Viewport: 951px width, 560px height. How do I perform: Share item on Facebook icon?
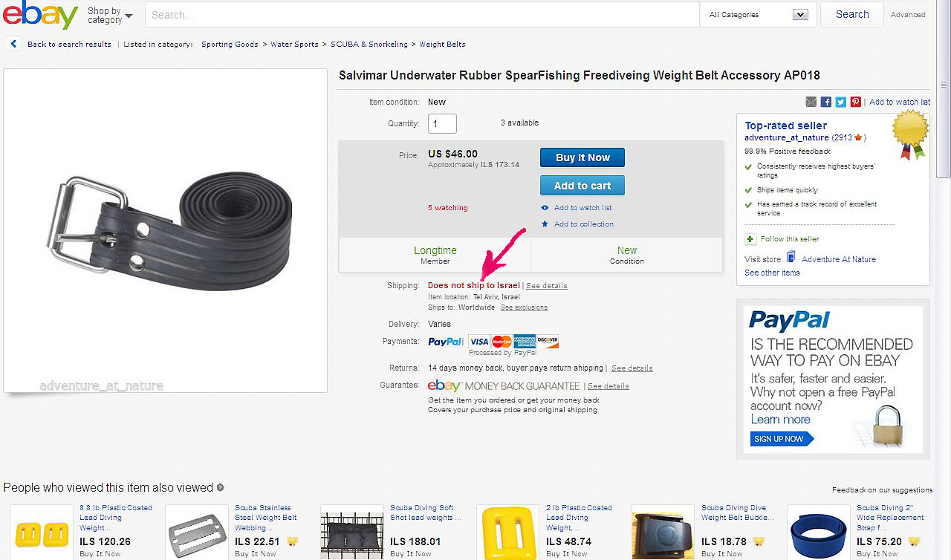826,102
